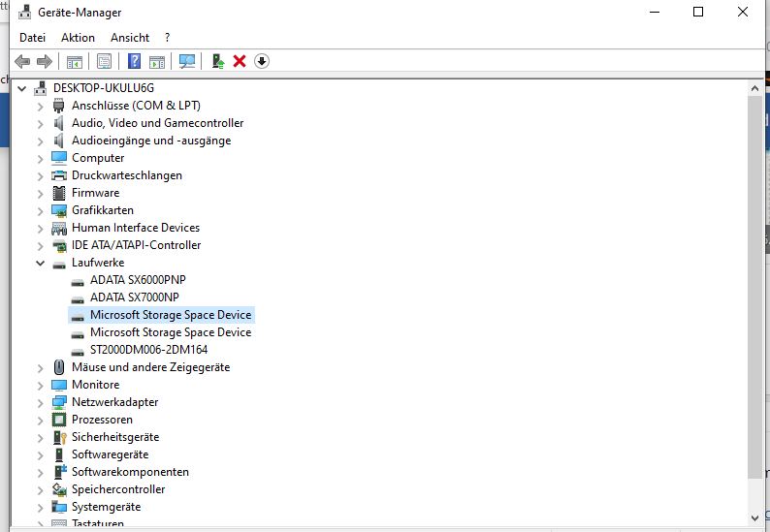Expand the IDE ATA/ATAPI-Controller category
The height and width of the screenshot is (532, 770).
pyautogui.click(x=41, y=245)
